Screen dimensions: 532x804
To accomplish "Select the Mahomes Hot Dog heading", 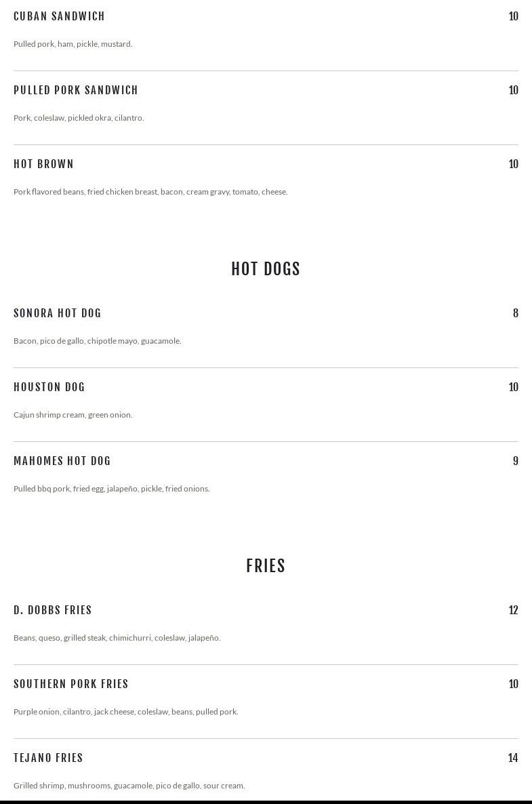I will pyautogui.click(x=62, y=461).
